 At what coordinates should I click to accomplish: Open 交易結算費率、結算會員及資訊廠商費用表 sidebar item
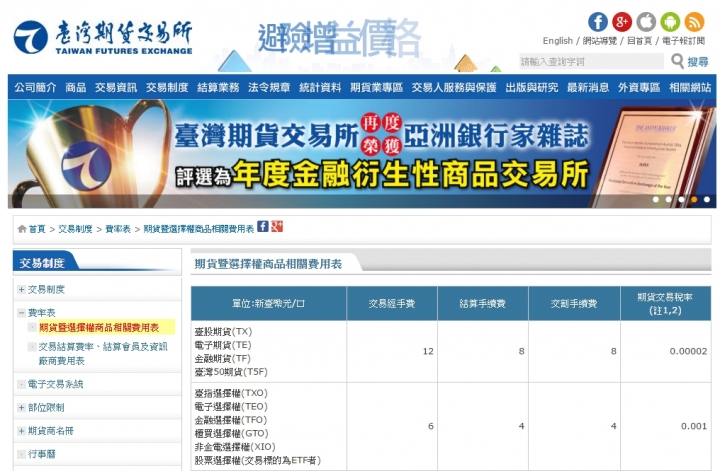(103, 353)
